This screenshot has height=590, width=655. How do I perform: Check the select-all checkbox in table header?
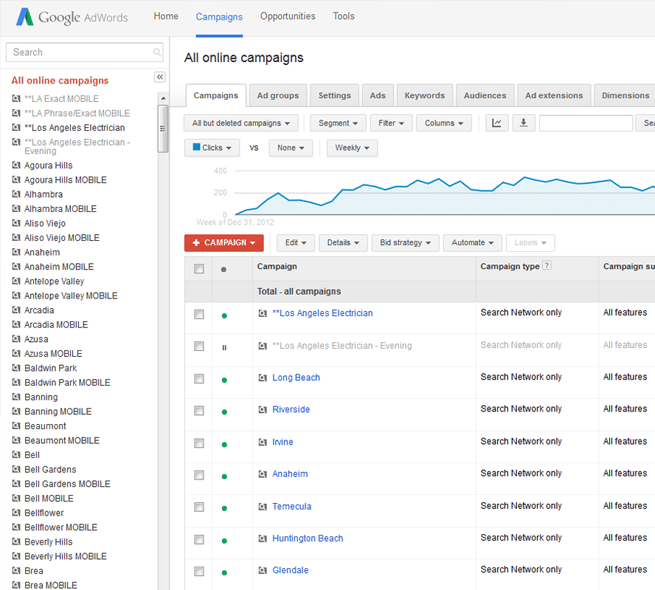pyautogui.click(x=199, y=269)
